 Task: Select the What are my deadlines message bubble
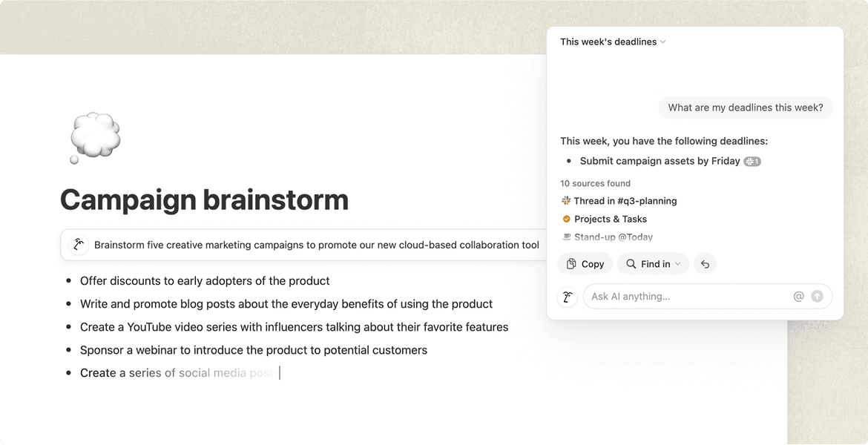745,108
